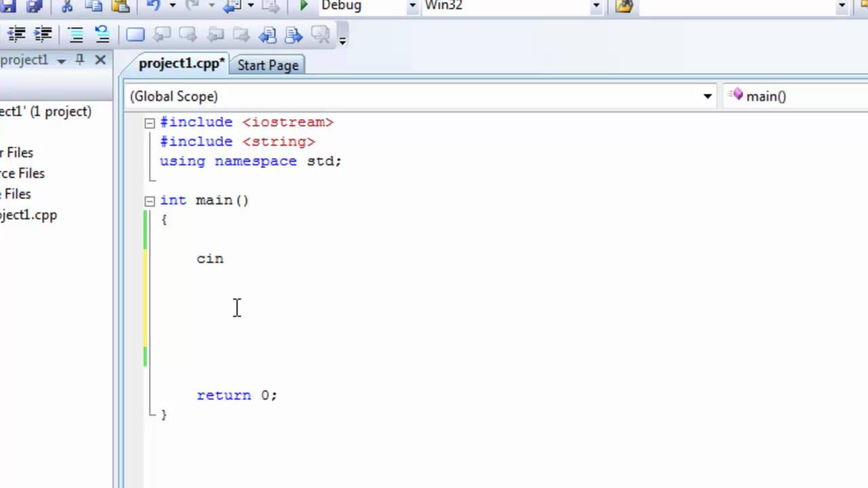Select the 'r Files' header folder
The width and height of the screenshot is (868, 488).
point(17,152)
